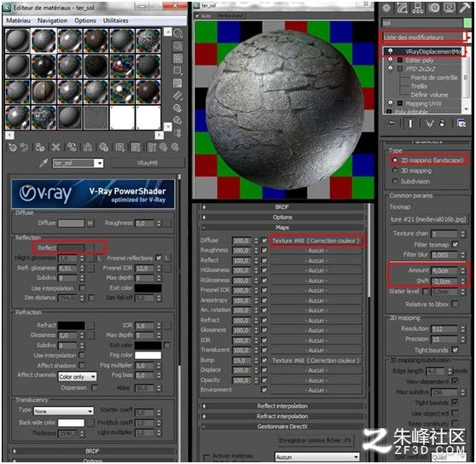Click the VRayMtl material type button

(147, 163)
